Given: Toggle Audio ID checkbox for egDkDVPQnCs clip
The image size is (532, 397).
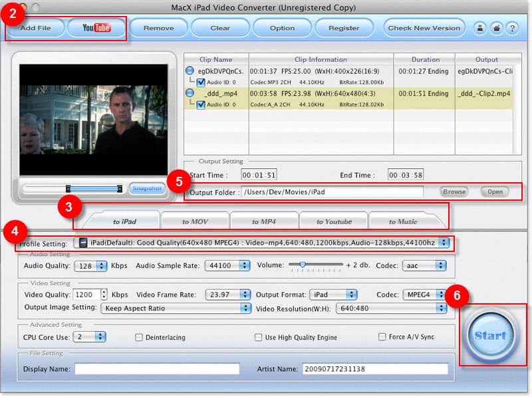Looking at the screenshot, I should coord(201,82).
